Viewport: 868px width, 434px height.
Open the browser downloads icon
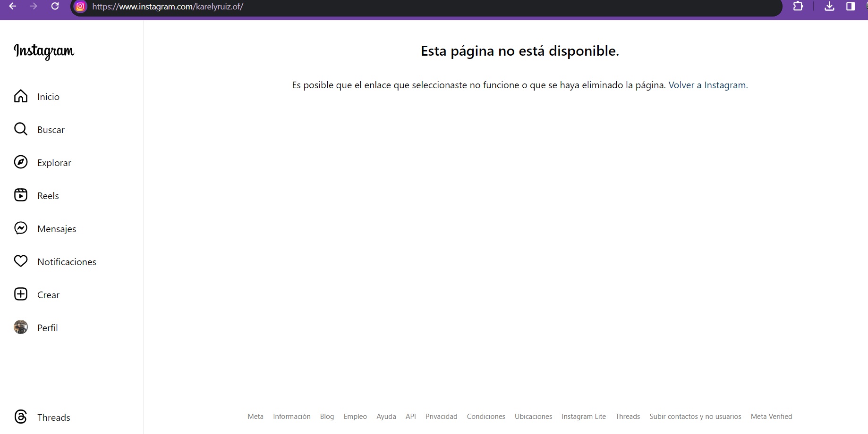[x=829, y=6]
